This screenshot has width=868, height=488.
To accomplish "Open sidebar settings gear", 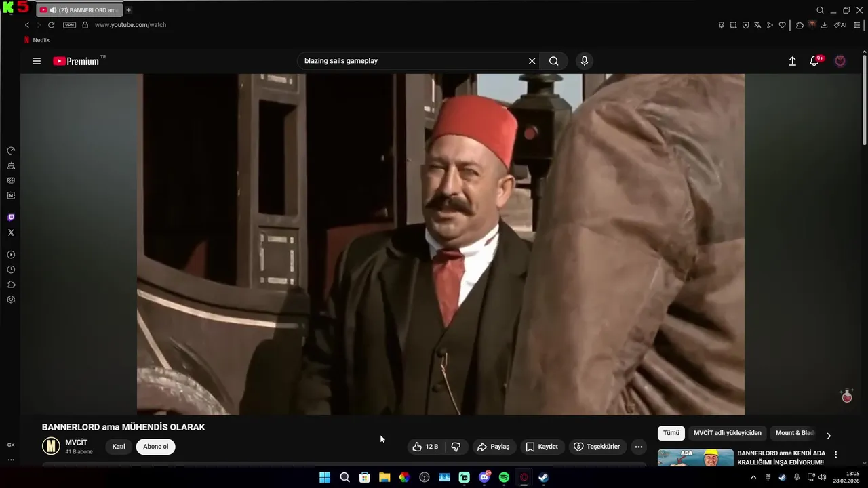I will [x=11, y=300].
